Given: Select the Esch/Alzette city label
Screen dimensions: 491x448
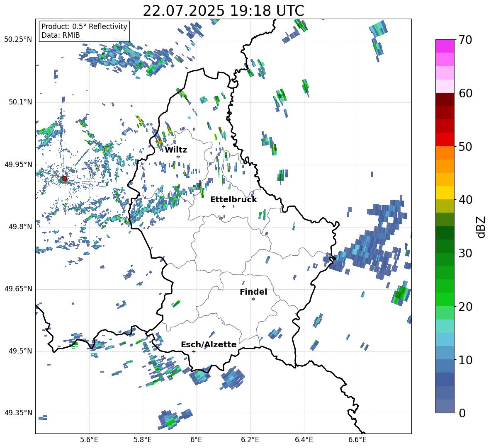Looking at the screenshot, I should pos(209,344).
